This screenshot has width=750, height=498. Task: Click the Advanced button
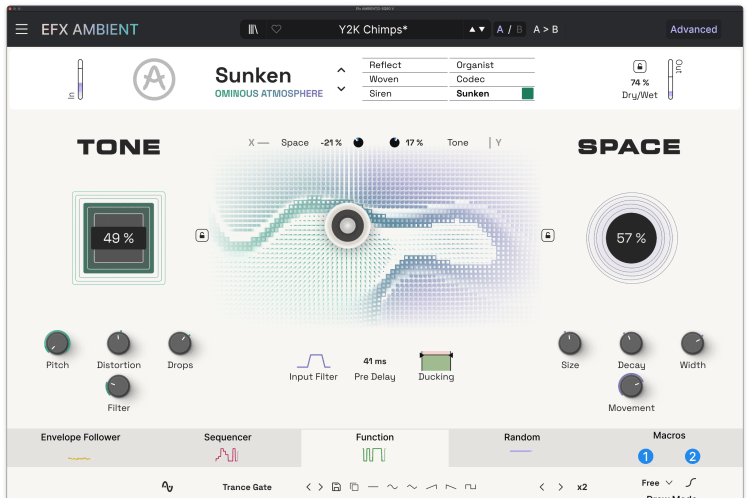click(x=693, y=29)
